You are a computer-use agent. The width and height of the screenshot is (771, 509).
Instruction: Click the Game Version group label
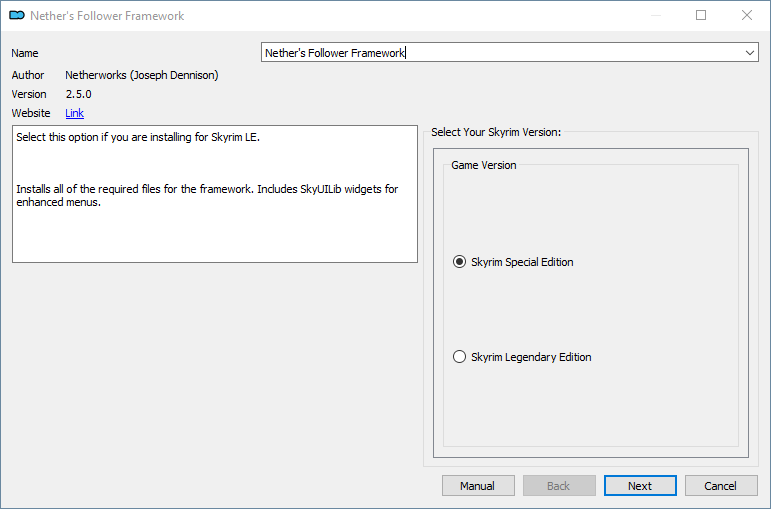pos(484,165)
